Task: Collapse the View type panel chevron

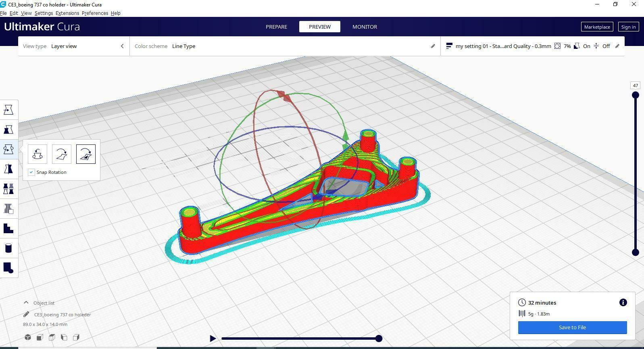Action: click(122, 46)
